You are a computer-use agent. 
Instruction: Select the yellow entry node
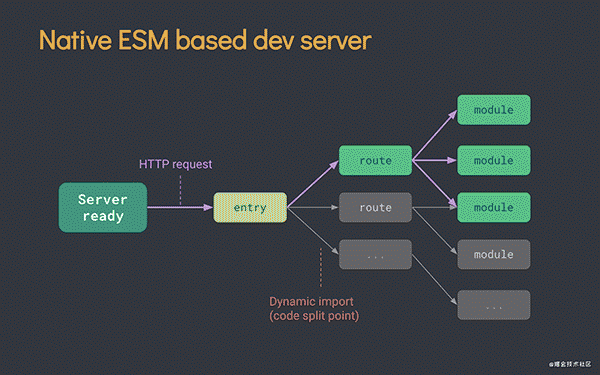pyautogui.click(x=250, y=207)
